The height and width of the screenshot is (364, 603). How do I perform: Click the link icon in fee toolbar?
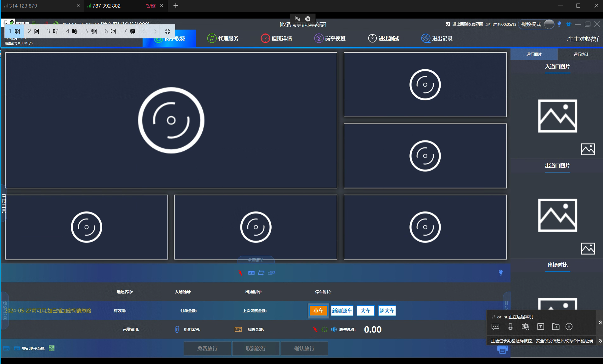(271, 273)
